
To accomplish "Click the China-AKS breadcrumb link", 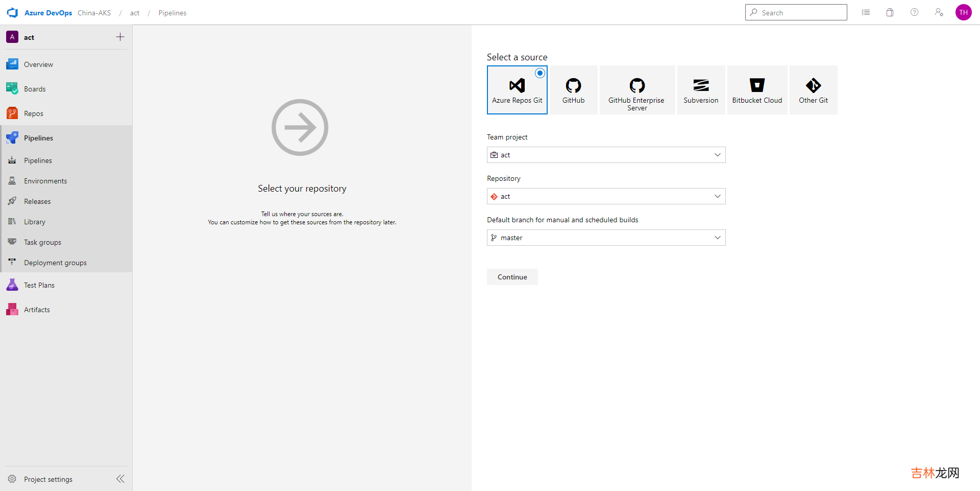I will click(x=94, y=13).
